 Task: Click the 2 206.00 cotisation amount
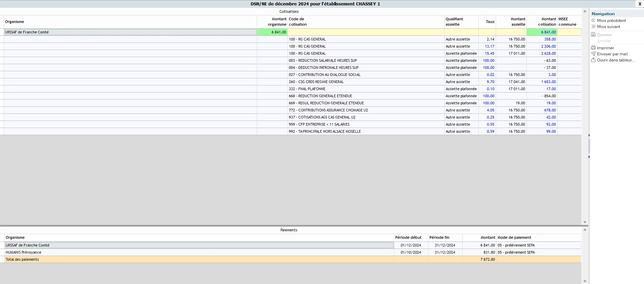(542, 46)
